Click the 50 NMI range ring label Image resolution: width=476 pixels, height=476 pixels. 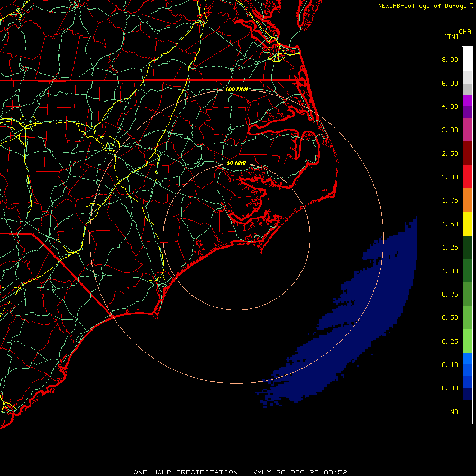236,163
